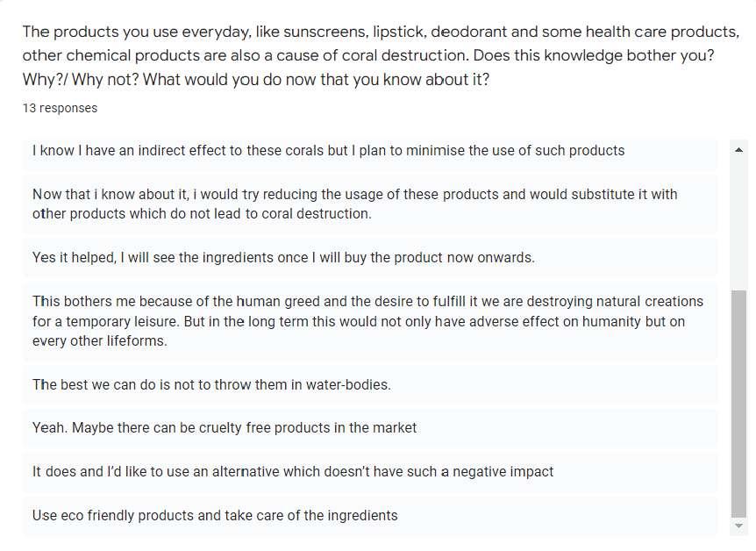Click the "every other lifeforms." line

point(99,341)
